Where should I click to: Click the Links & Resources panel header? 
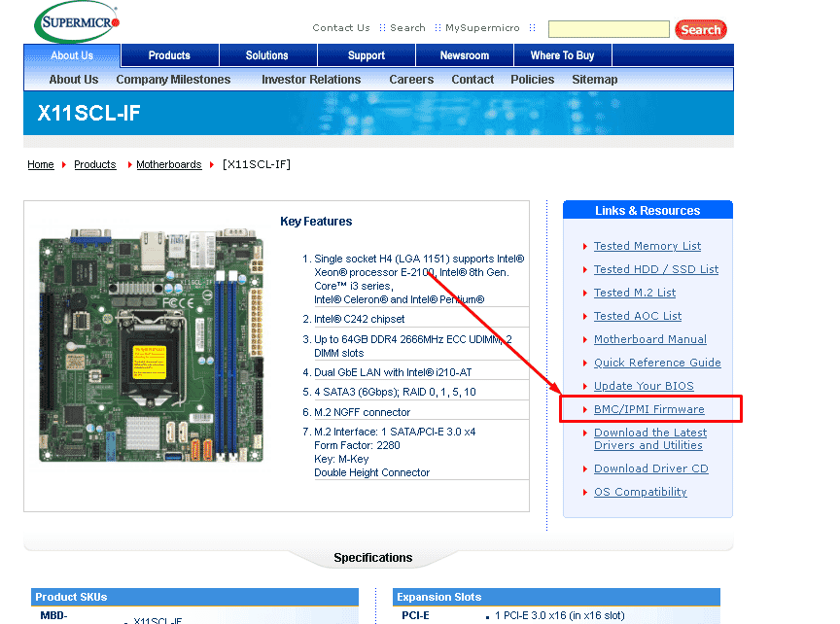point(647,210)
